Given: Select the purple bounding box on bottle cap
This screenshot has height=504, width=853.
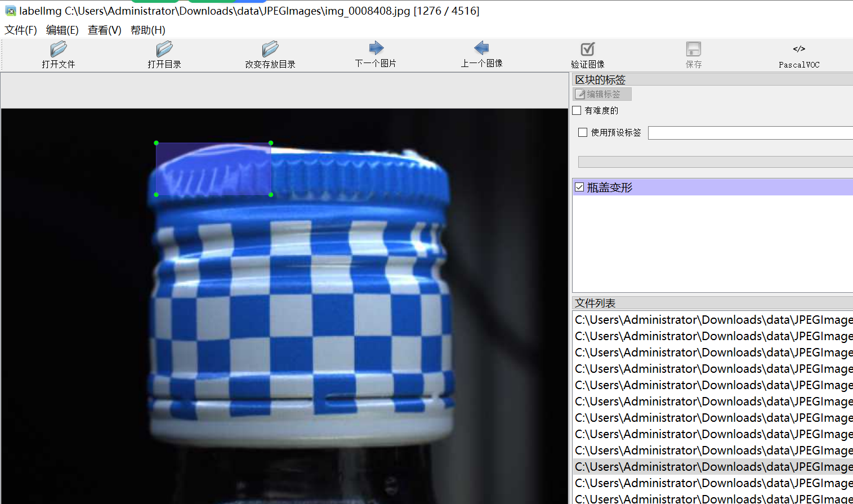Looking at the screenshot, I should [213, 169].
